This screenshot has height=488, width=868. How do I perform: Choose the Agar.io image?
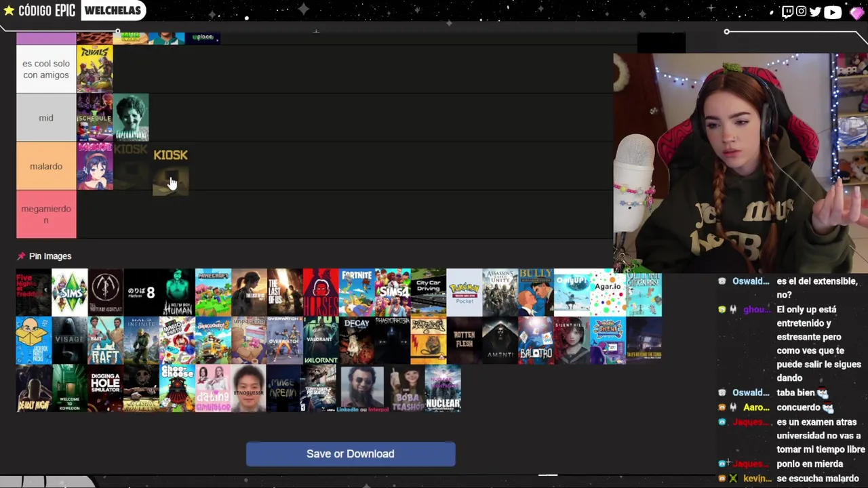[x=608, y=293]
